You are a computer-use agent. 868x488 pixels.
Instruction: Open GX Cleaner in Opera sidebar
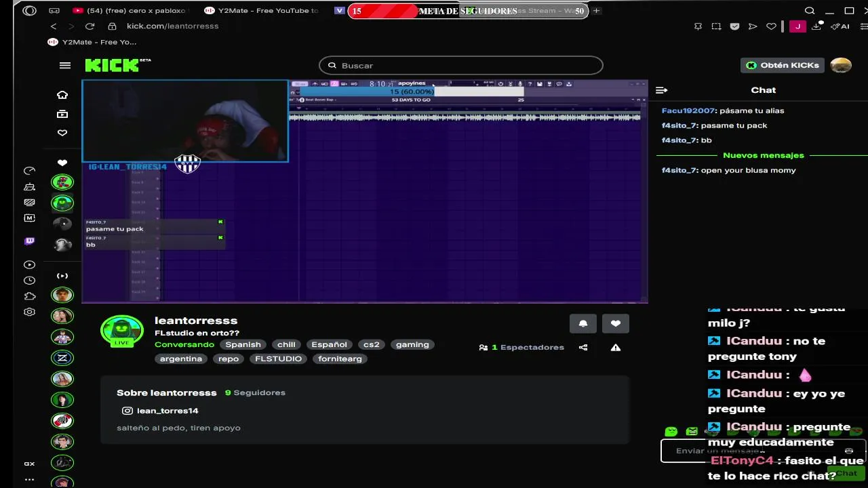pyautogui.click(x=29, y=186)
